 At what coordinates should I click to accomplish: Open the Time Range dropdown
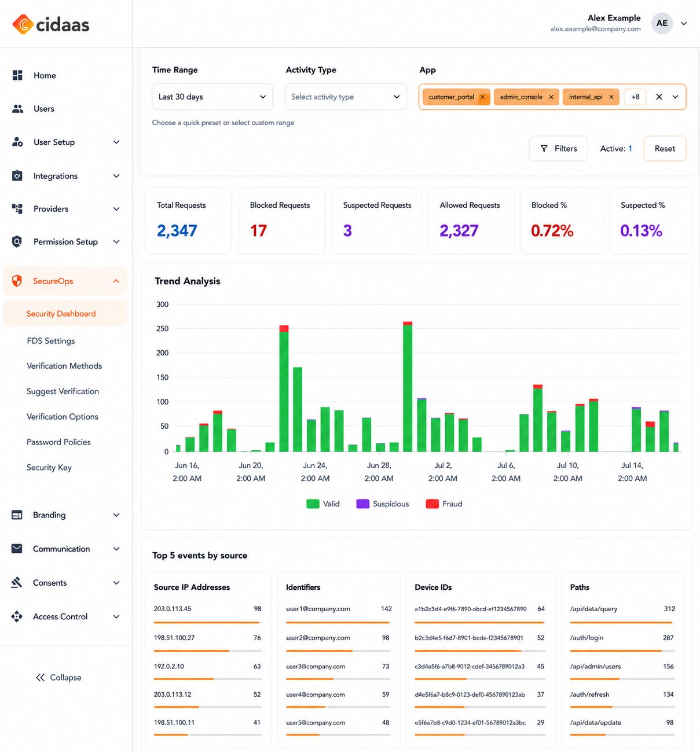coord(212,97)
